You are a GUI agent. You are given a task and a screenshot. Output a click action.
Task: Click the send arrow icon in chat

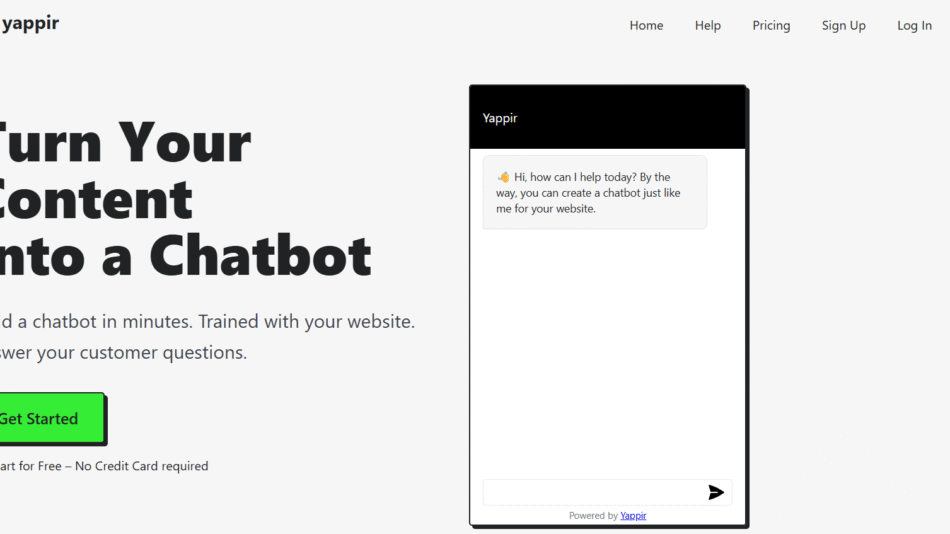pyautogui.click(x=716, y=492)
